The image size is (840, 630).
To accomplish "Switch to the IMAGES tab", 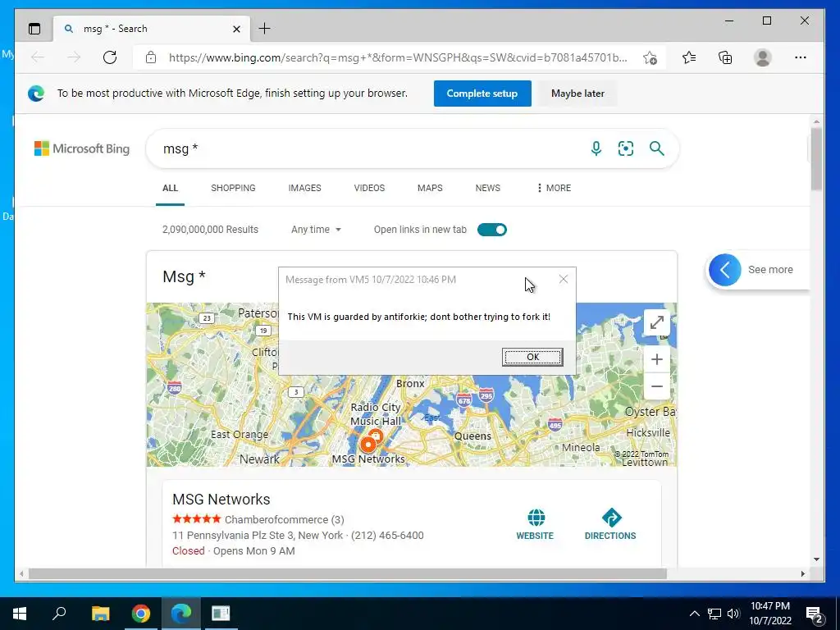I will pyautogui.click(x=305, y=188).
